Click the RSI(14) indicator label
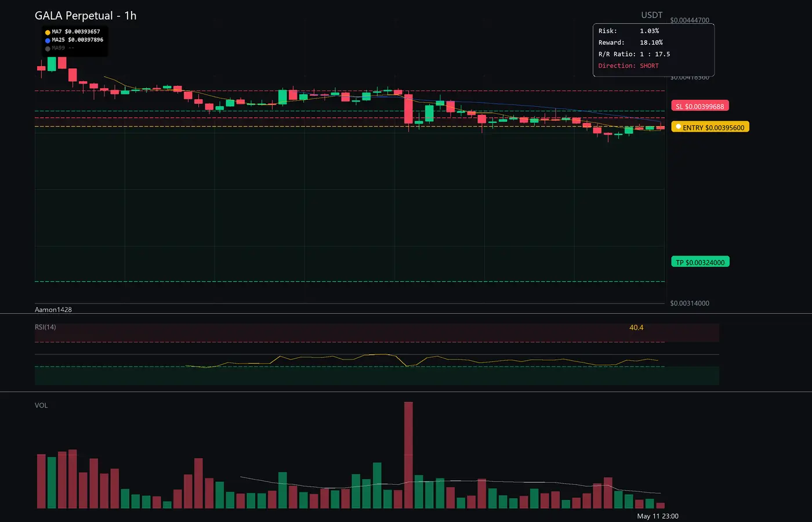This screenshot has height=522, width=812. tap(45, 327)
